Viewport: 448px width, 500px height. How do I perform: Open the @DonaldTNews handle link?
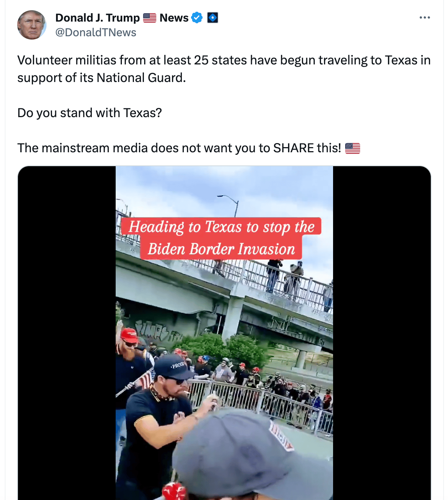pyautogui.click(x=96, y=33)
